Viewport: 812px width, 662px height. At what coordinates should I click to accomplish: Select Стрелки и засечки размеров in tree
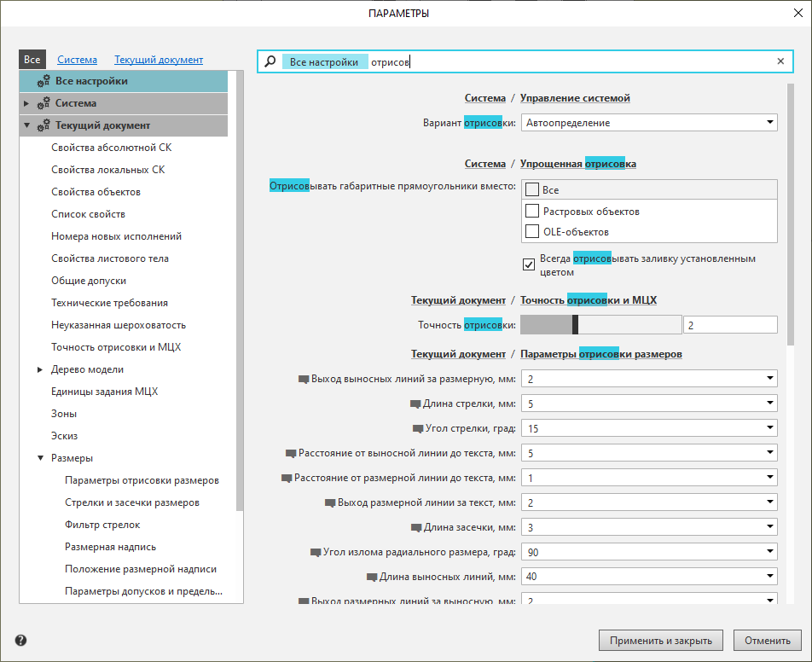[x=132, y=502]
